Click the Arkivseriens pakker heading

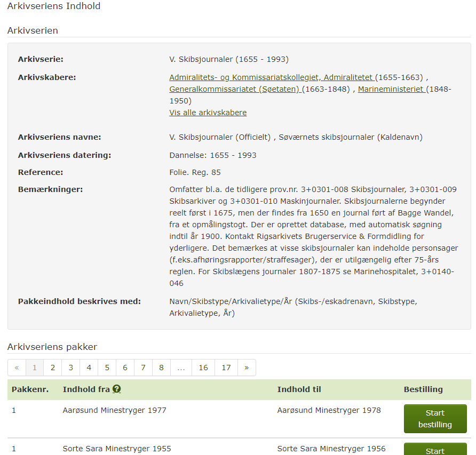pos(52,347)
